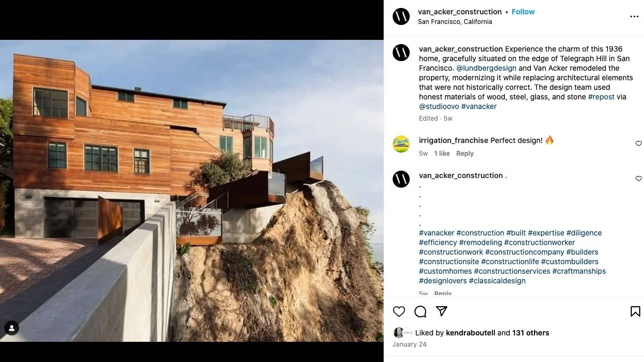This screenshot has width=644, height=362.
Task: View the 131 others who liked
Action: point(531,333)
